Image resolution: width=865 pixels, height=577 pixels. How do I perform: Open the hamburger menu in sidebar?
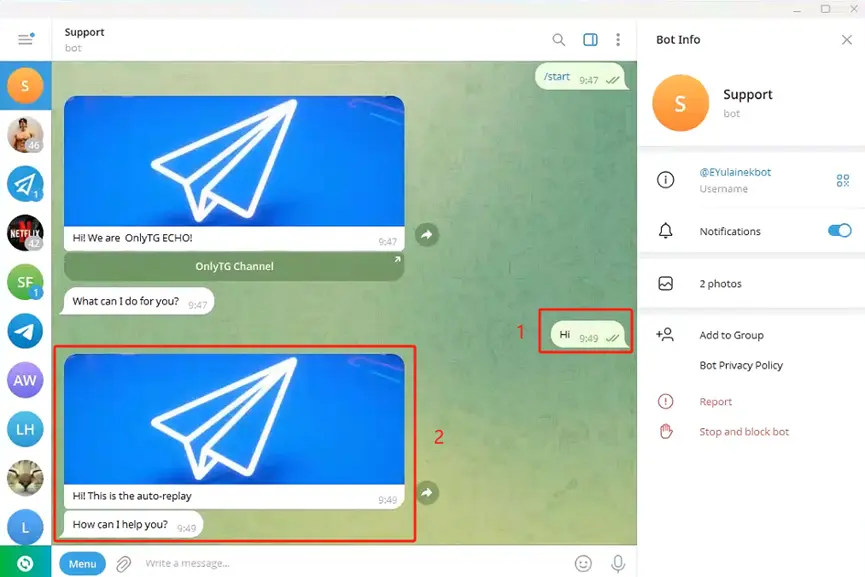coord(26,40)
